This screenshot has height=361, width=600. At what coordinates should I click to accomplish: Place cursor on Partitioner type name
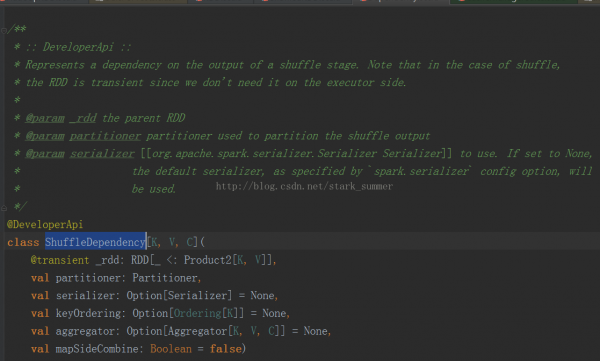pyautogui.click(x=165, y=278)
